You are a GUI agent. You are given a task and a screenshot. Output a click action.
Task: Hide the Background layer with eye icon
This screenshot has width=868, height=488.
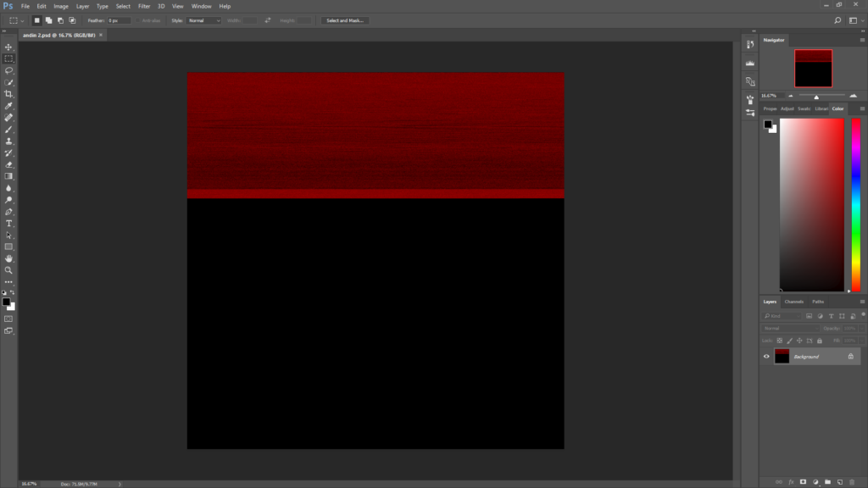766,357
